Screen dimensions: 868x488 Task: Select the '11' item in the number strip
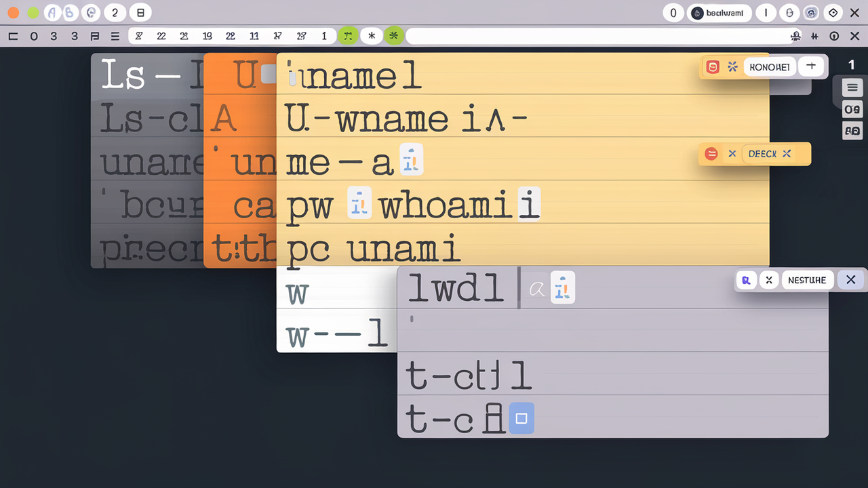[x=254, y=36]
